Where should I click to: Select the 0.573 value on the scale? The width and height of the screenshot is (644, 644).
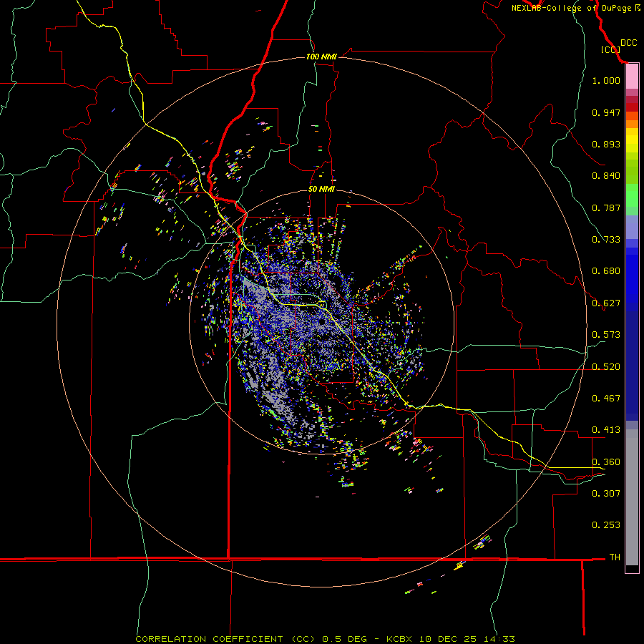(x=606, y=335)
